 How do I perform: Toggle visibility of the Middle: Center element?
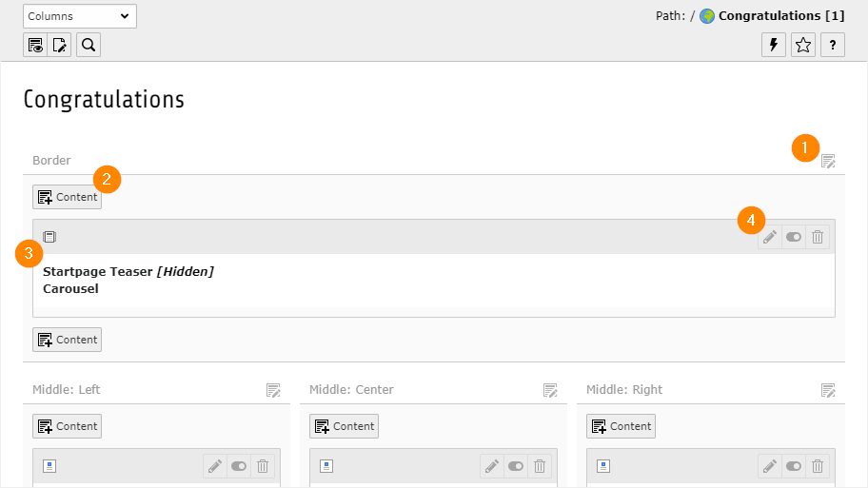click(x=516, y=466)
